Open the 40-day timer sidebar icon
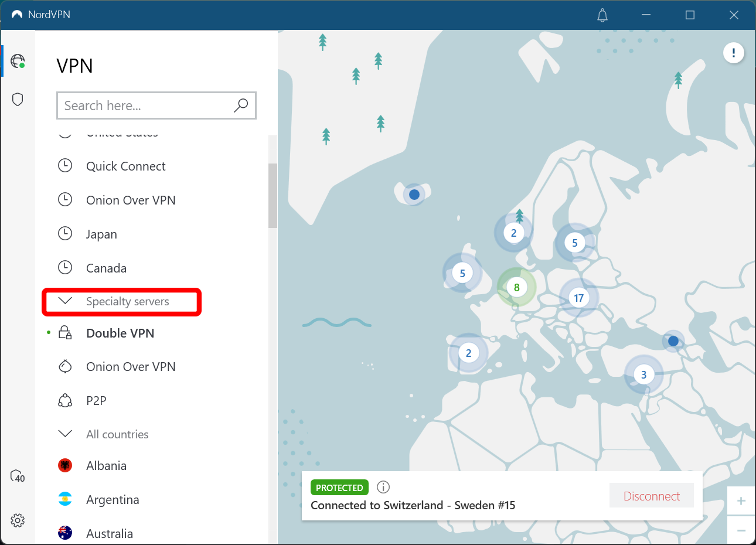The height and width of the screenshot is (545, 756). click(x=18, y=476)
